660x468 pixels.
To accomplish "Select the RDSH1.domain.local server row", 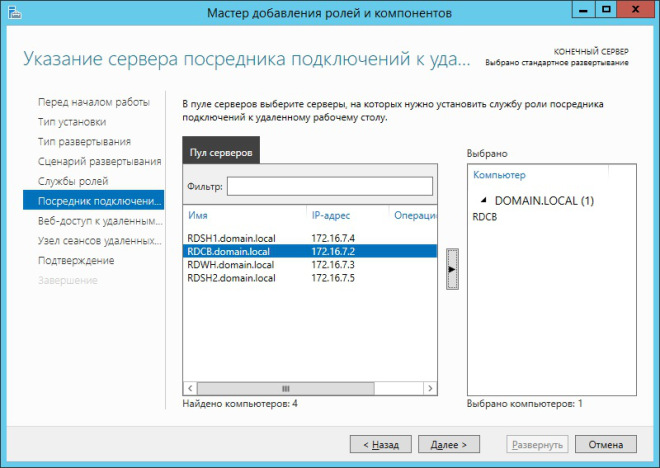I will 231,238.
